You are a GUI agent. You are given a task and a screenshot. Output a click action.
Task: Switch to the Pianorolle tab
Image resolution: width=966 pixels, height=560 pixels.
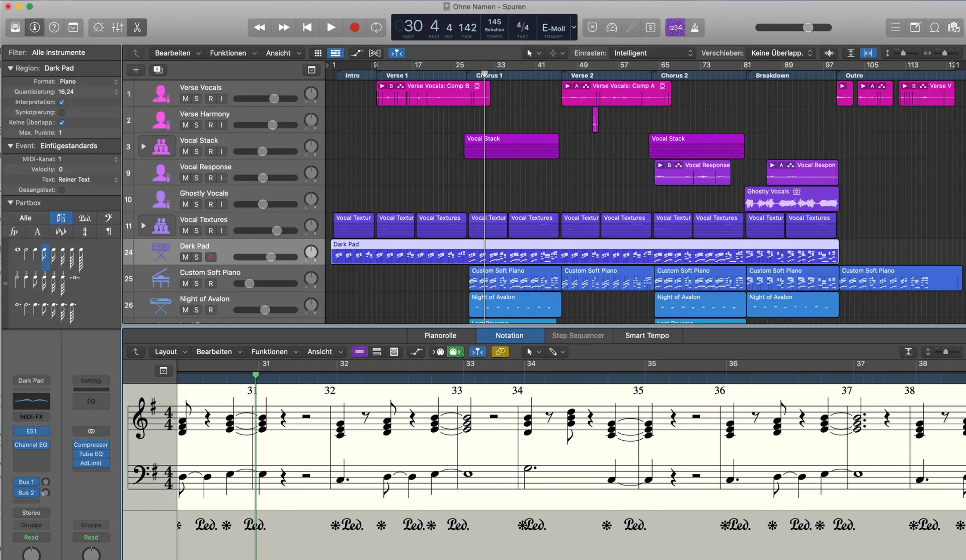pos(440,336)
